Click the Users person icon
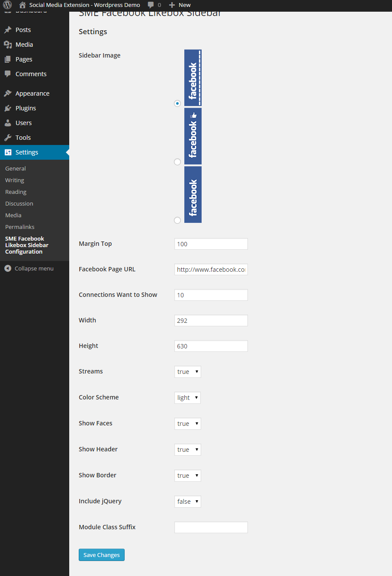Viewport: 392px width, 576px height. click(8, 123)
